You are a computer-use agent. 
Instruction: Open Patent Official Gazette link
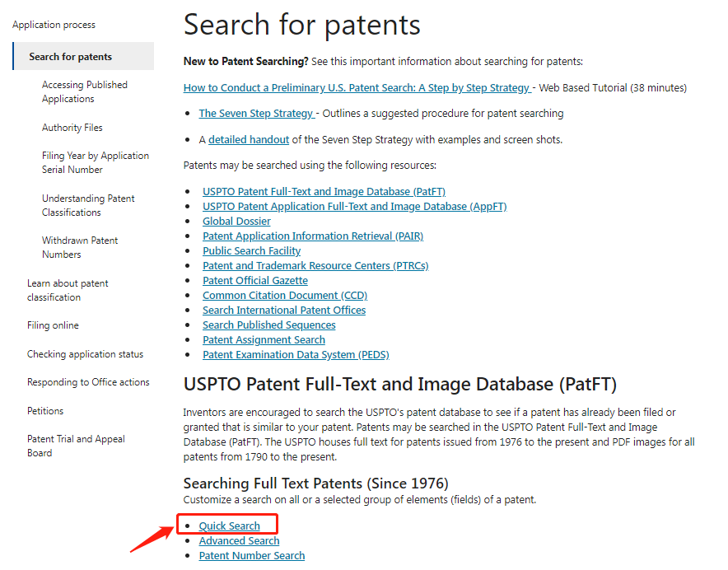254,281
